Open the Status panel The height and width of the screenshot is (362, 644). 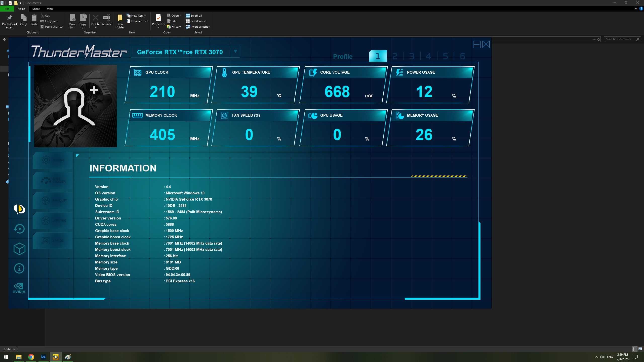tap(53, 241)
